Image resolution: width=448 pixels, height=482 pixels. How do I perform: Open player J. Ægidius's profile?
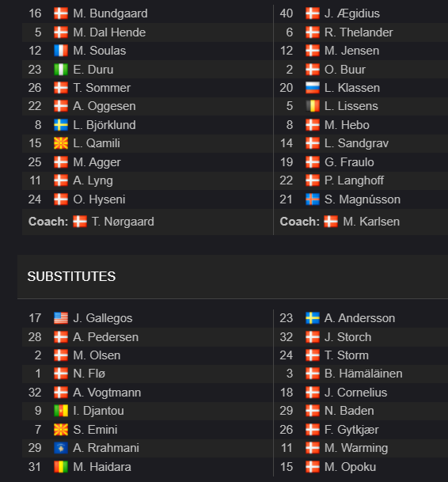[352, 13]
